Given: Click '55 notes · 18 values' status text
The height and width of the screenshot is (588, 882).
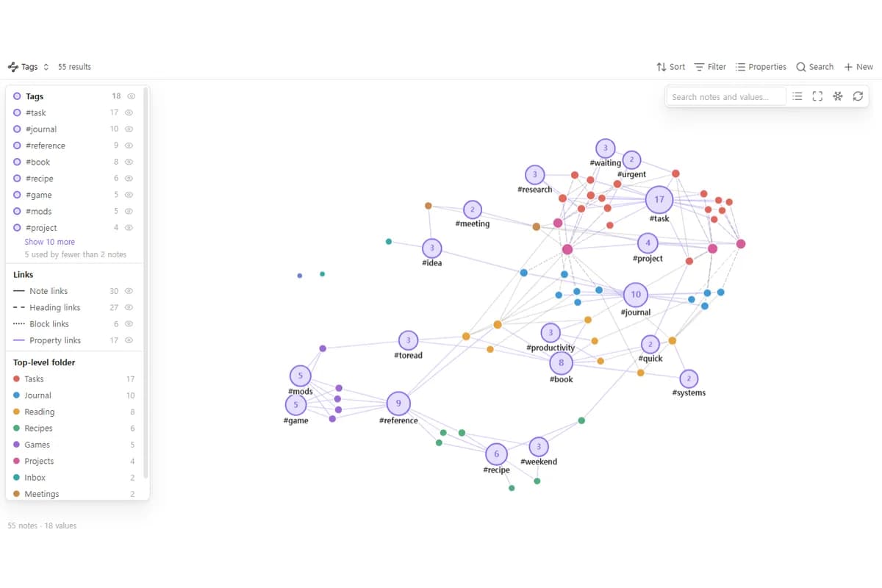Looking at the screenshot, I should tap(42, 526).
